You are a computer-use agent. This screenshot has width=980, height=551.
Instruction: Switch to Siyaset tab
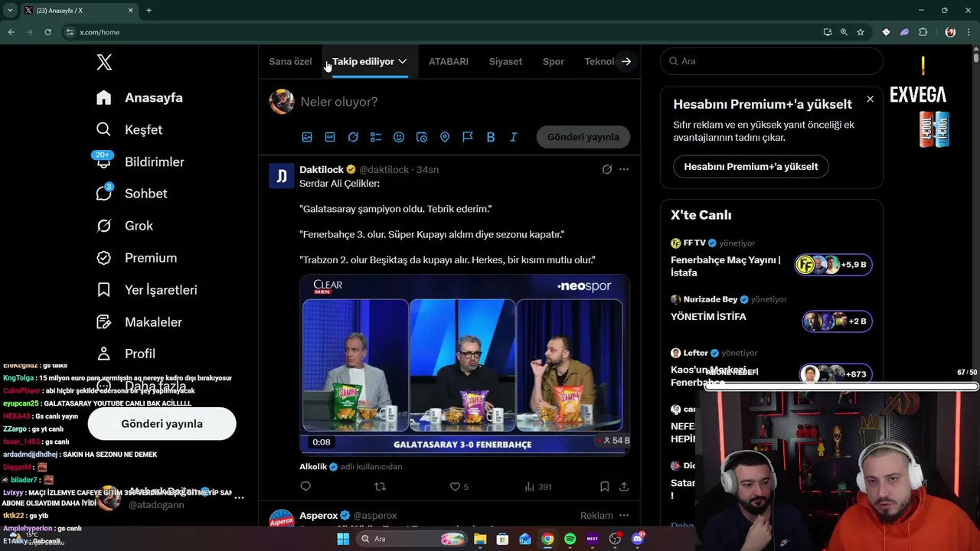click(505, 61)
